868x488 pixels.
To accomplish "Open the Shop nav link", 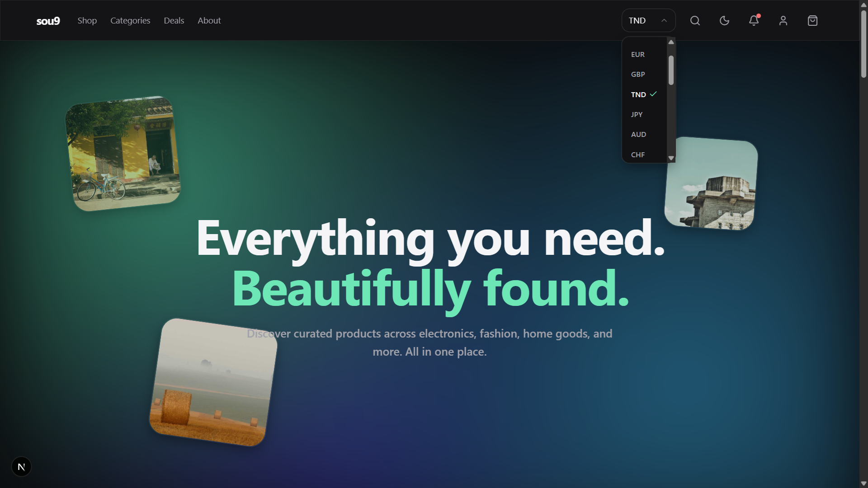I will point(87,21).
